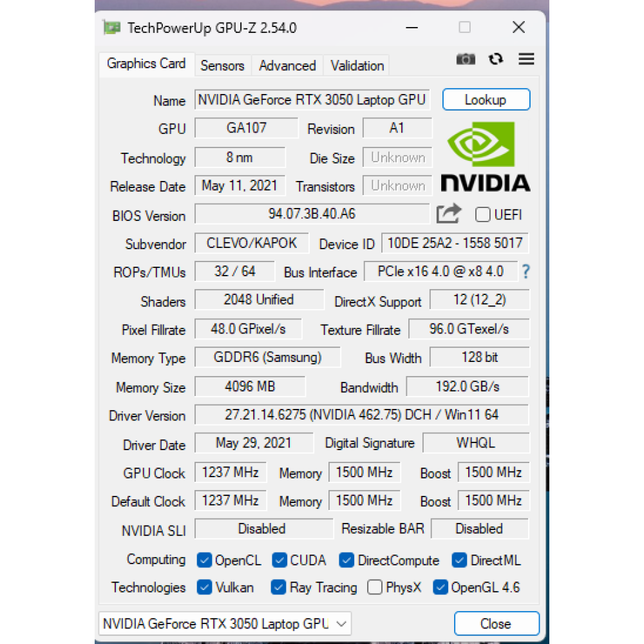Toggle the OpenGL 4.6 checkbox
Screen dimensions: 644x644
click(x=440, y=587)
